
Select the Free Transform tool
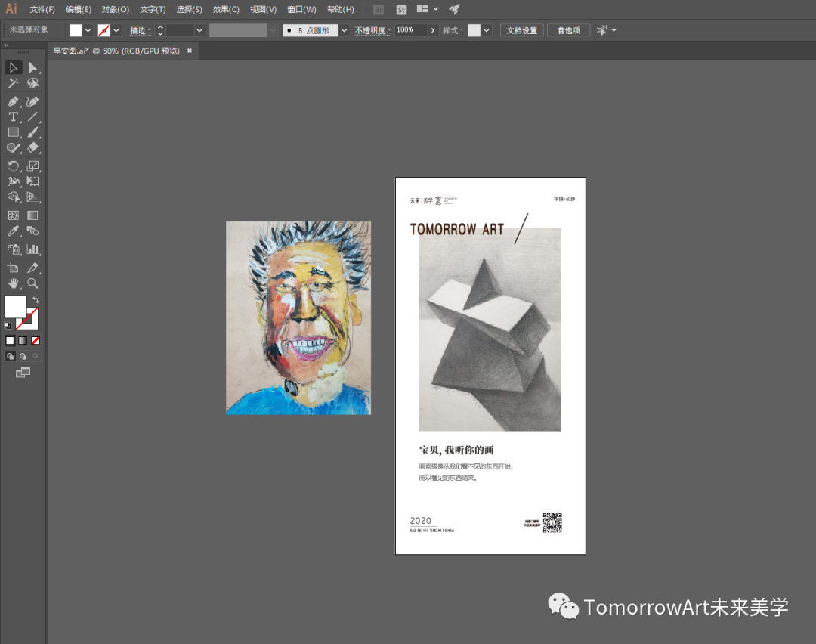pyautogui.click(x=32, y=181)
